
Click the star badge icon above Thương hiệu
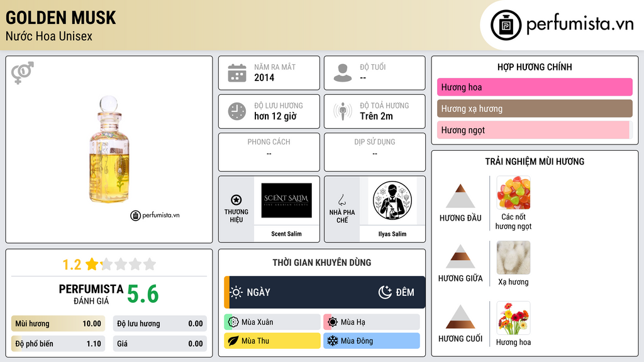236,200
